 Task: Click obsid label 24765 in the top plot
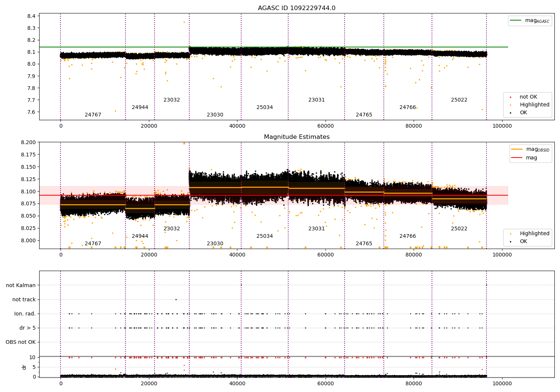click(364, 115)
